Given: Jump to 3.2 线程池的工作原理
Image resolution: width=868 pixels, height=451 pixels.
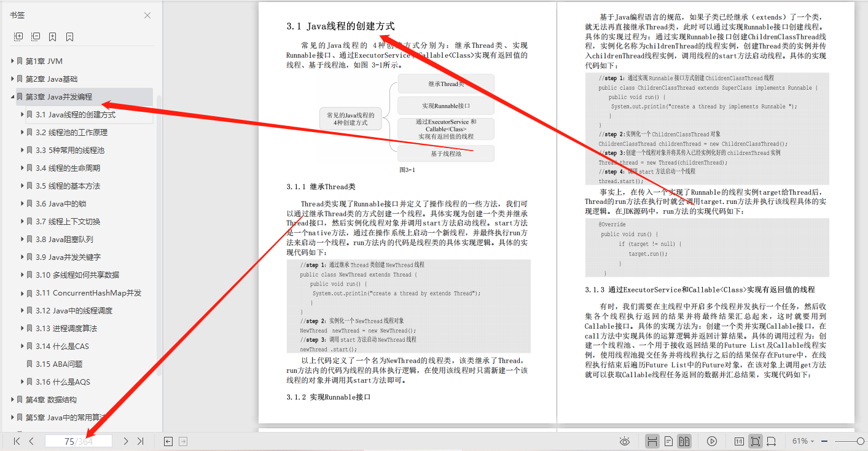Looking at the screenshot, I should pyautogui.click(x=71, y=133).
